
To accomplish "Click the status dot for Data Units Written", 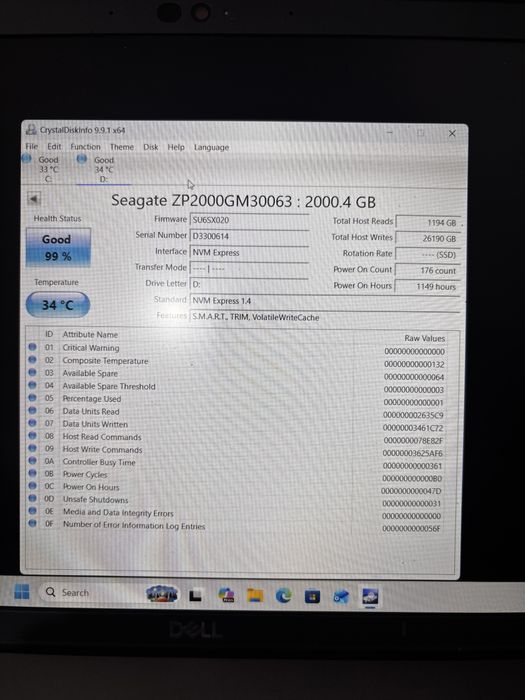I will pyautogui.click(x=33, y=423).
